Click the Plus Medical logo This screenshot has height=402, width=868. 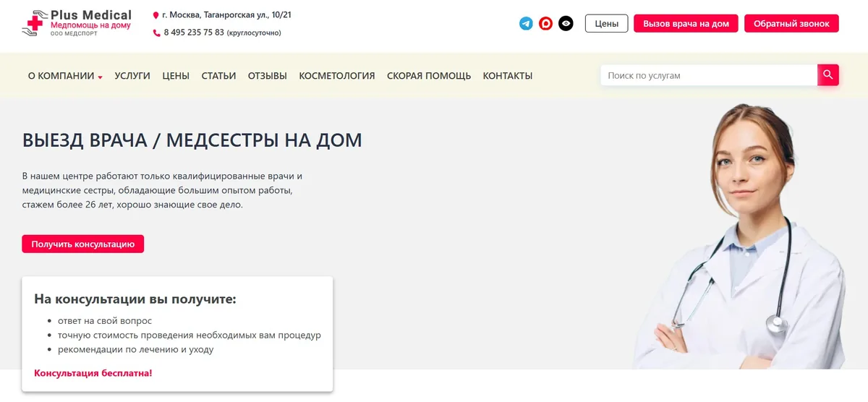77,23
